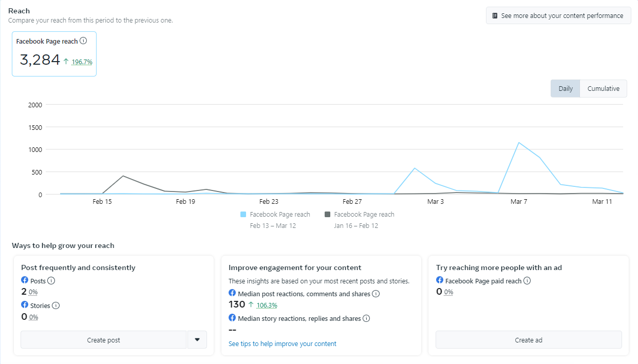
Task: Click info icon beside Facebook Page paid reach
Action: pyautogui.click(x=527, y=281)
